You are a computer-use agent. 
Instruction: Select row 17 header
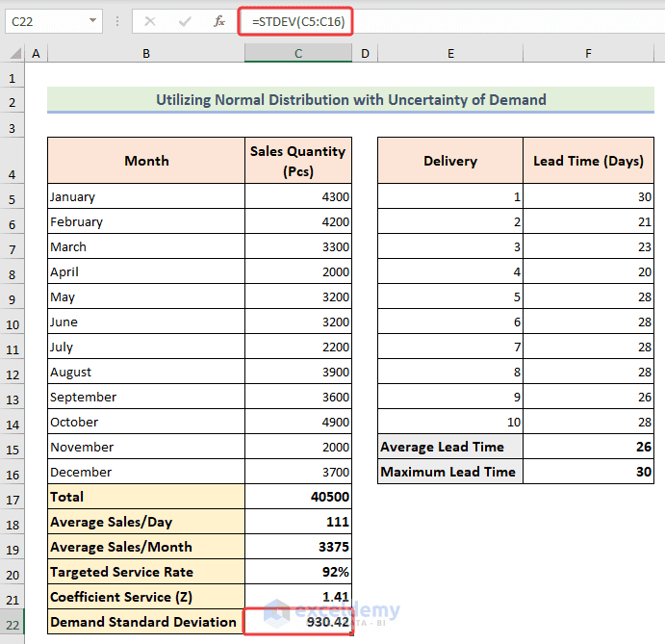(13, 500)
